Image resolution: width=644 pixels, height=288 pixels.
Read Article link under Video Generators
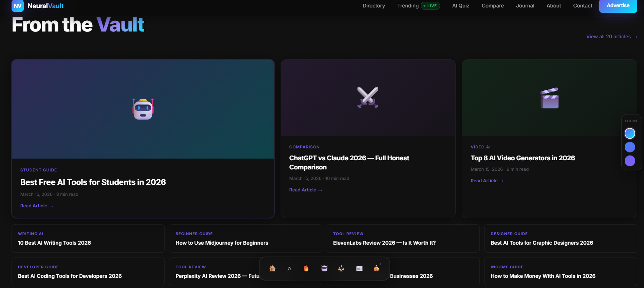click(487, 181)
